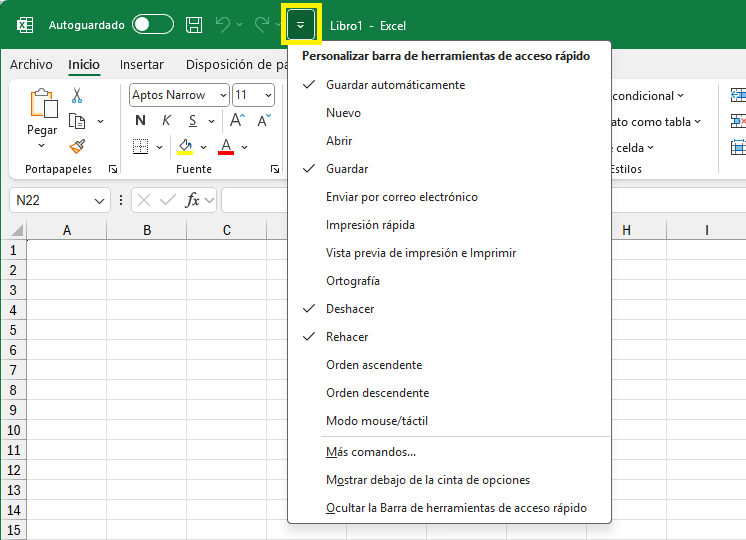
Task: Open the Fuente dialog launcher
Action: click(x=275, y=169)
